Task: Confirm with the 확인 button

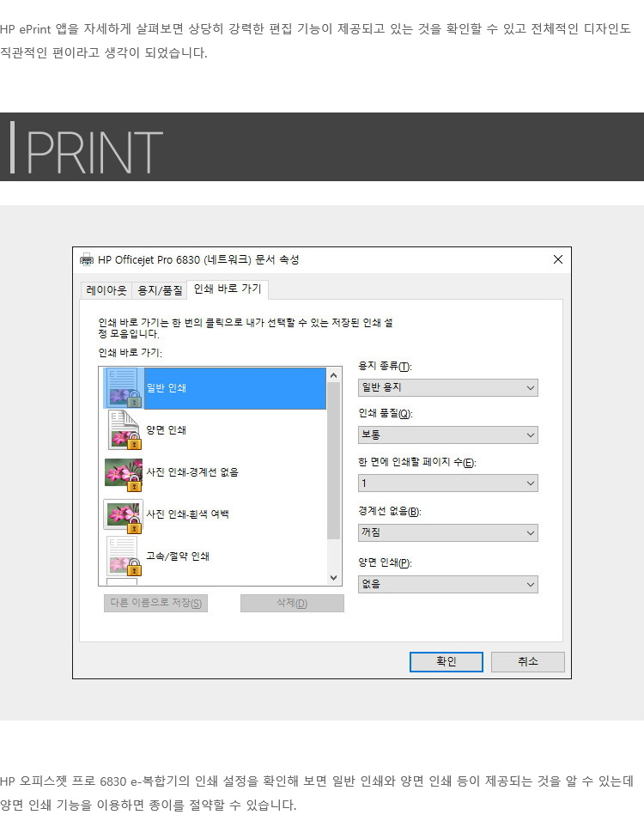Action: click(x=447, y=662)
